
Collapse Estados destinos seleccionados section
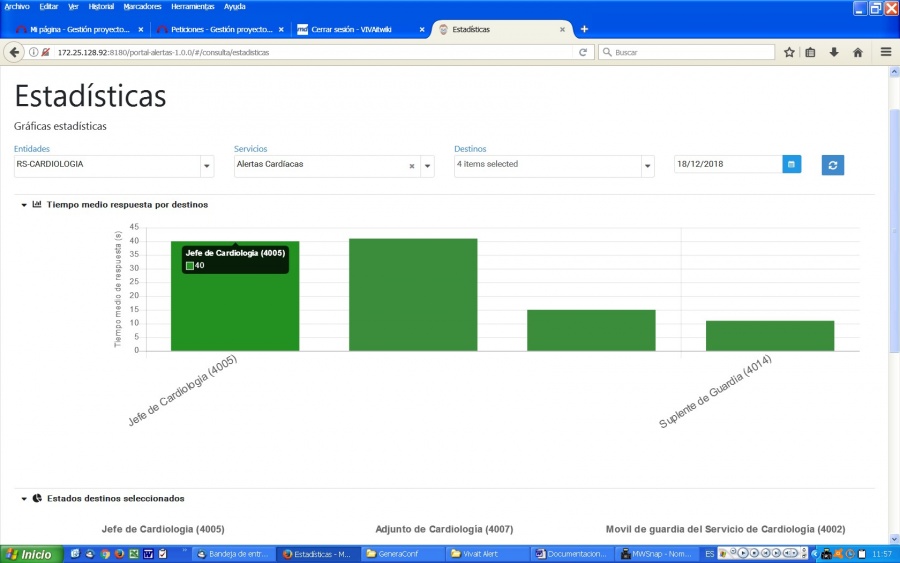tap(24, 499)
